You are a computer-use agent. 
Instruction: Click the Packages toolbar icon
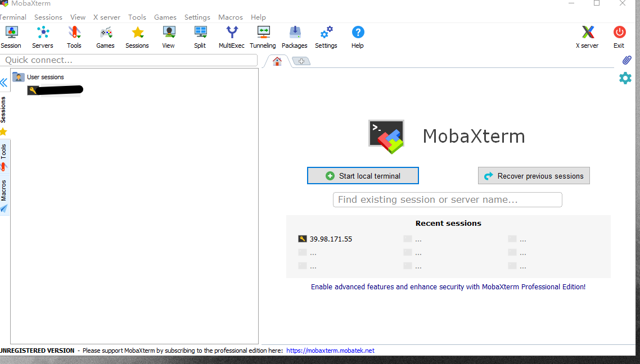point(294,37)
